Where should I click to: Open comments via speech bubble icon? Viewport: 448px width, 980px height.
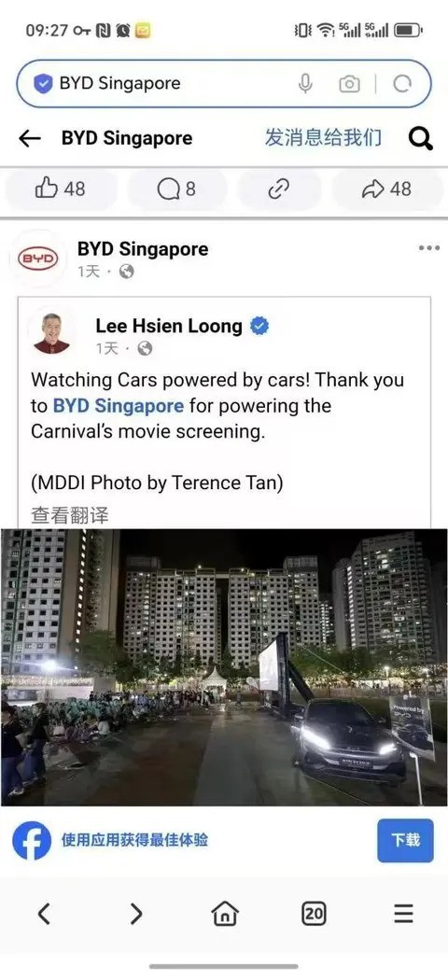pos(176,189)
